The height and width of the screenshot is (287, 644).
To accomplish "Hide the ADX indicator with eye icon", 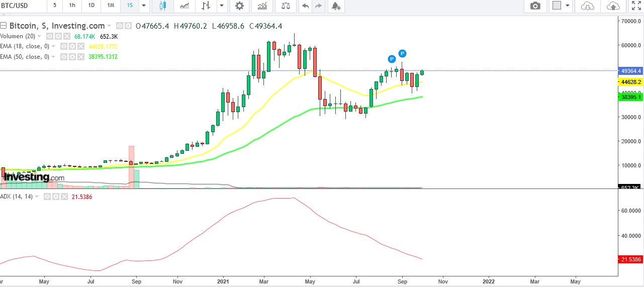I will [x=47, y=197].
